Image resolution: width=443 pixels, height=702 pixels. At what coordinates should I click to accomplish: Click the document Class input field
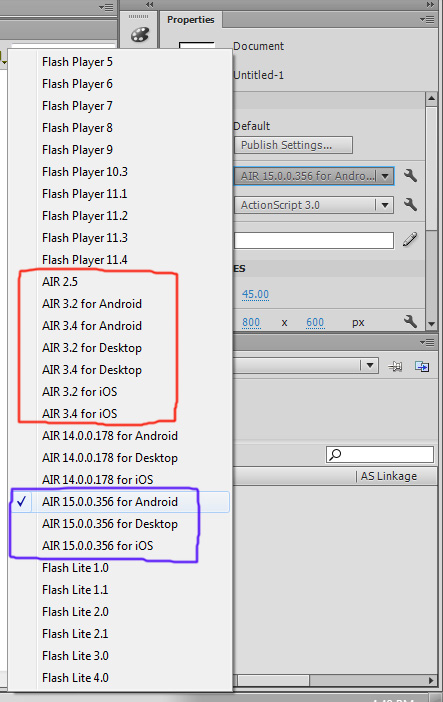pos(314,240)
